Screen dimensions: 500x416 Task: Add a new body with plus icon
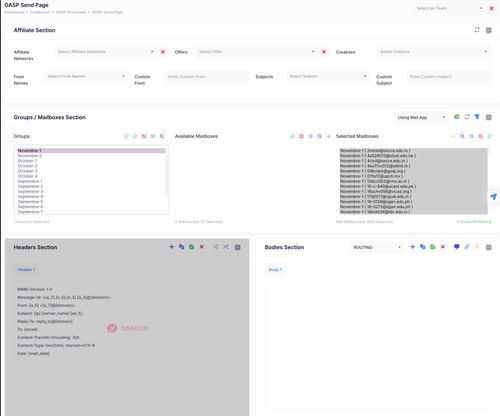pyautogui.click(x=412, y=247)
